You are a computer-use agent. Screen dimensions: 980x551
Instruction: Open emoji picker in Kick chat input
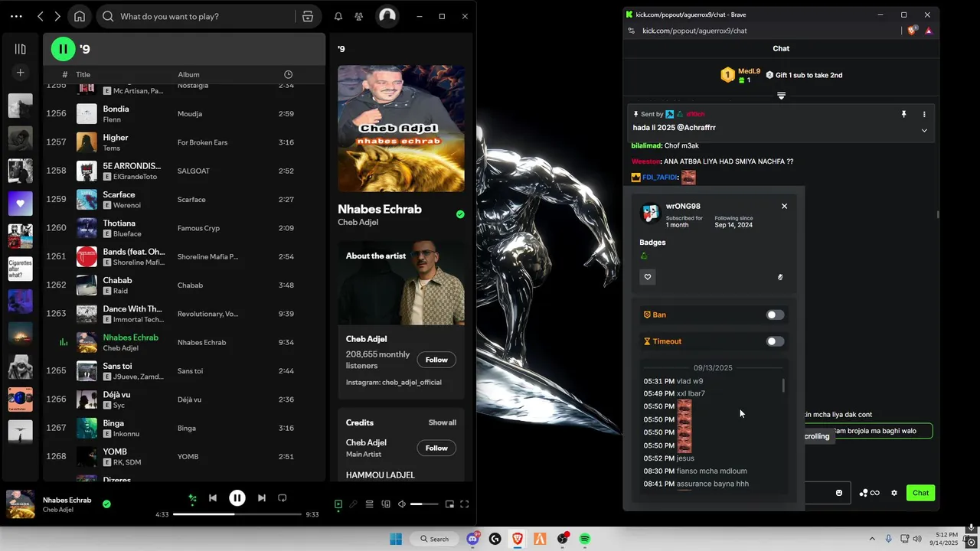[839, 493]
